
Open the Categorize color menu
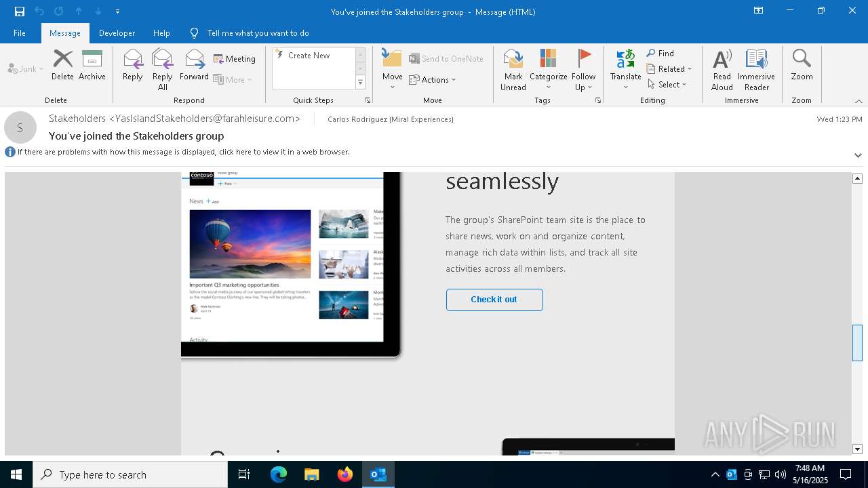point(549,70)
